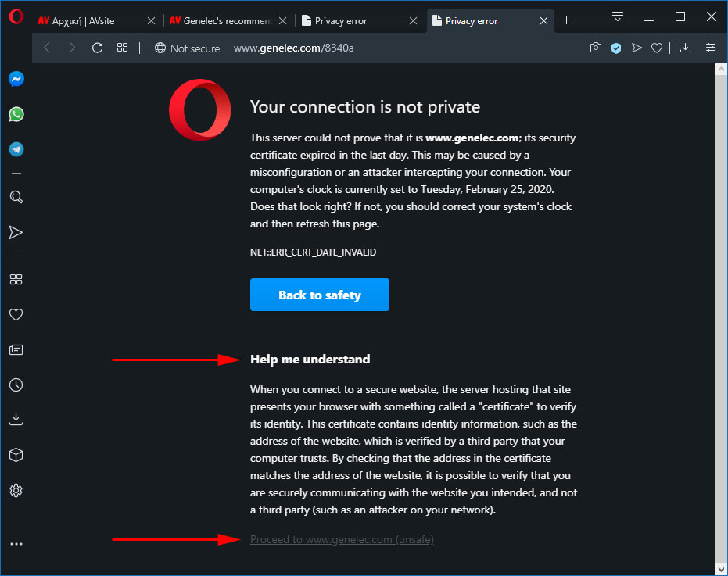Open Extensions cube icon in sidebar
The image size is (728, 576).
(x=16, y=455)
